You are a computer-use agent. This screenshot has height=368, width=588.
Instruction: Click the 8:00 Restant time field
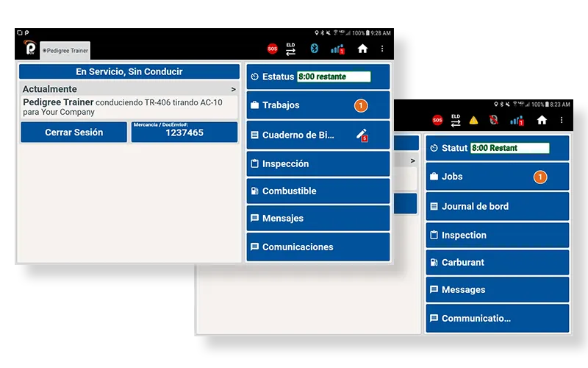pos(510,148)
